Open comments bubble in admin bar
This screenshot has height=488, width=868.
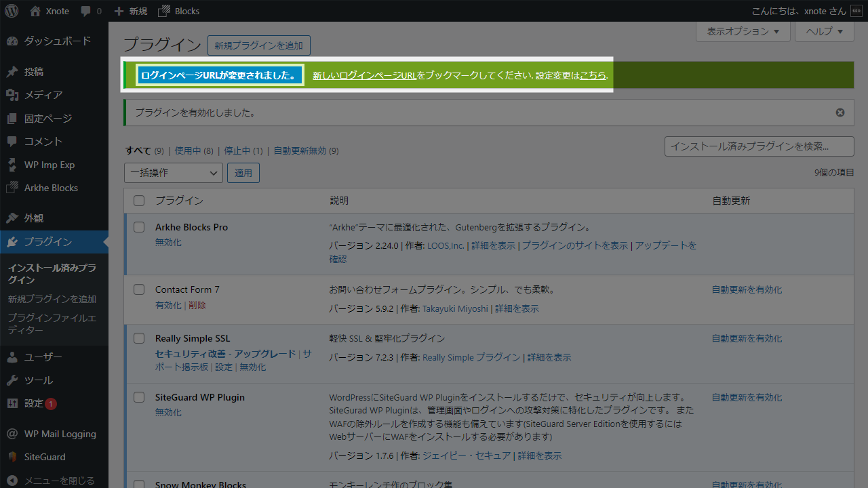tap(91, 11)
